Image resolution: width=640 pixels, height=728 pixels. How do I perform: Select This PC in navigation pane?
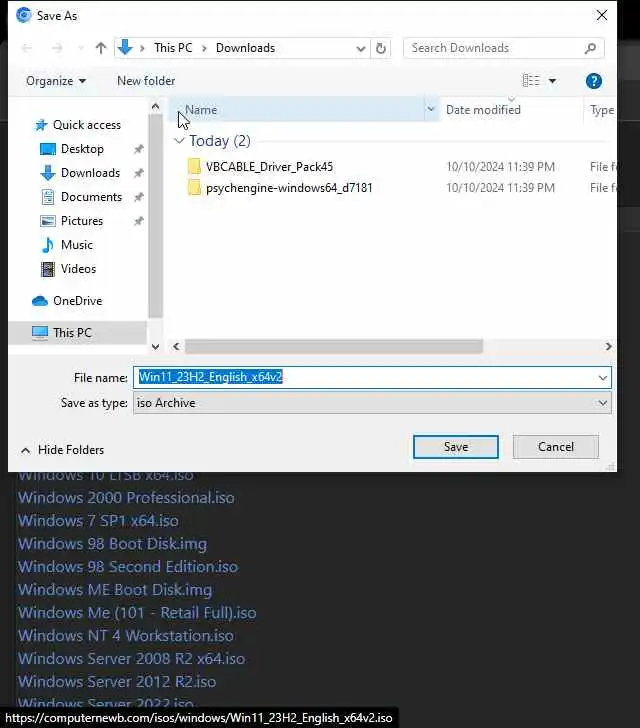72,333
